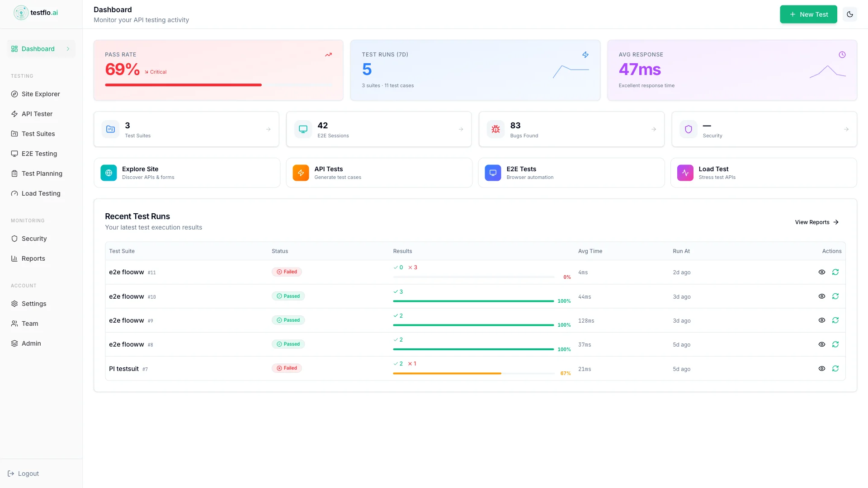Select E2E Testing in the sidebar
This screenshot has width=868, height=488.
[39, 154]
